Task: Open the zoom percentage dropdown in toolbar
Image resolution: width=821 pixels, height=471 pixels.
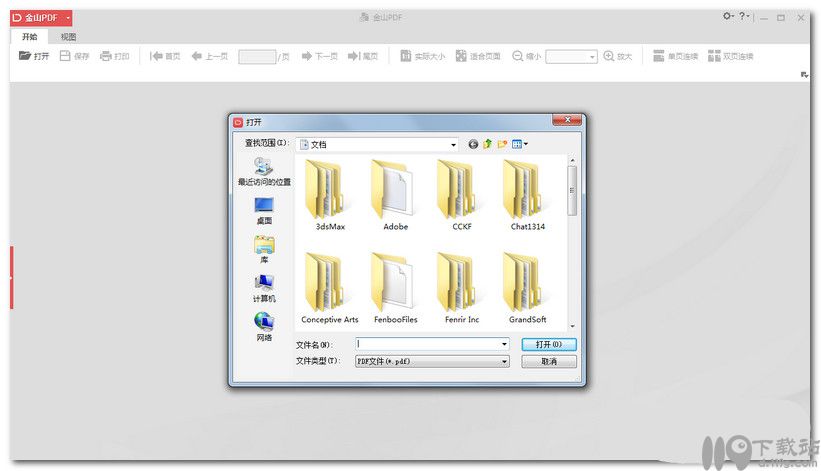Action: click(x=592, y=57)
